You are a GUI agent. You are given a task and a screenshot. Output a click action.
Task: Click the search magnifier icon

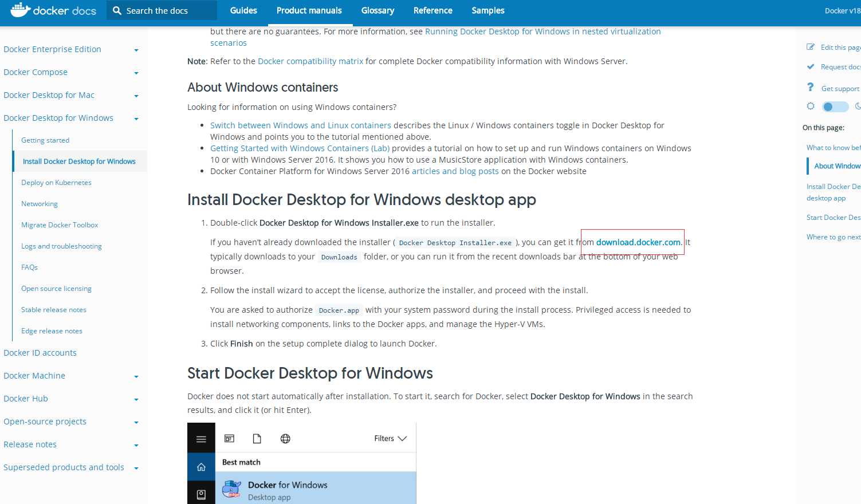point(117,10)
